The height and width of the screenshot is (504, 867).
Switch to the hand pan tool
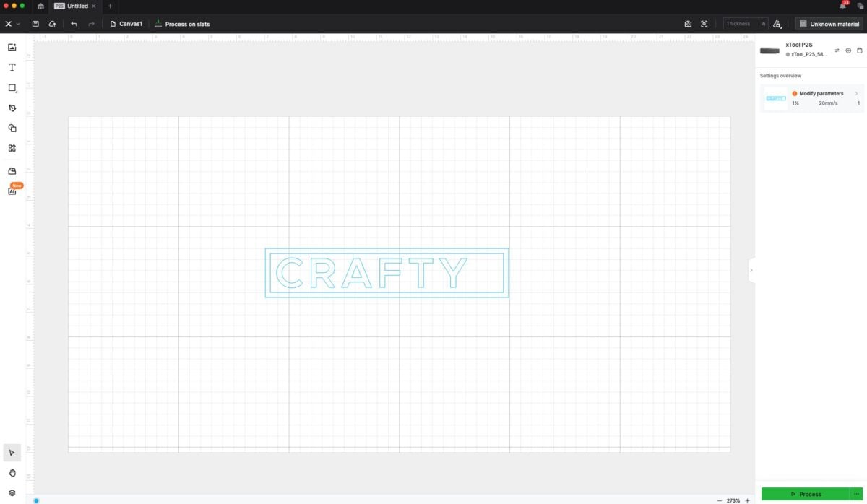12,473
